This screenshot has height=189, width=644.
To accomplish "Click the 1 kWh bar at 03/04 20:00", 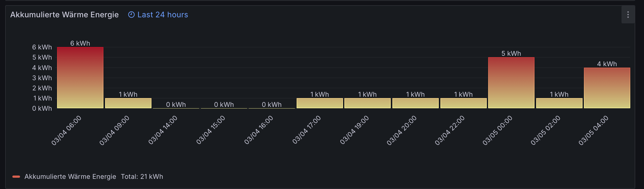I will click(415, 103).
